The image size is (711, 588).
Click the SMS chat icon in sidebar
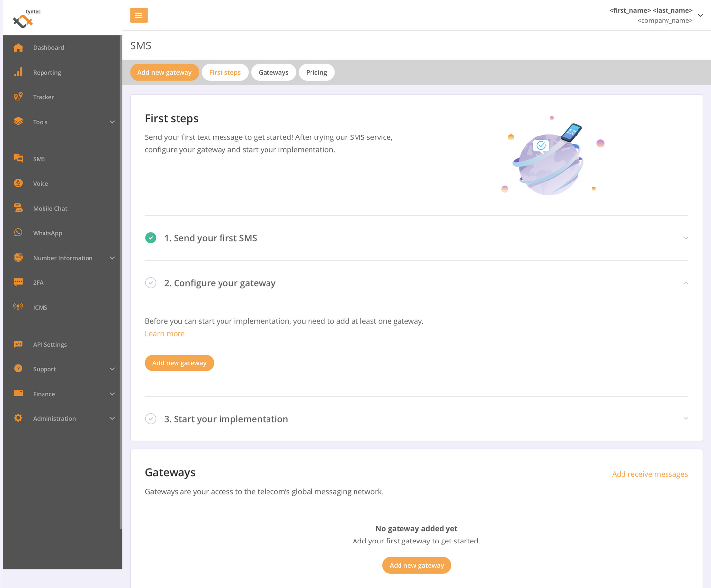click(x=18, y=158)
